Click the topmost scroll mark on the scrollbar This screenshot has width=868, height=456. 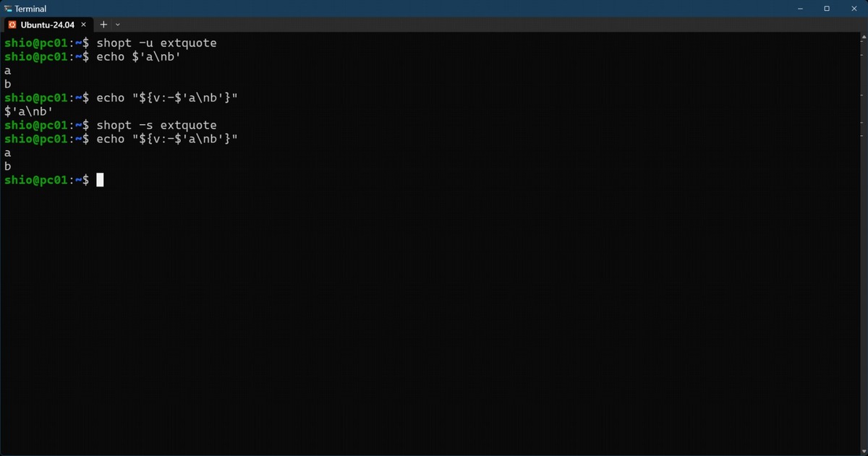pyautogui.click(x=863, y=43)
